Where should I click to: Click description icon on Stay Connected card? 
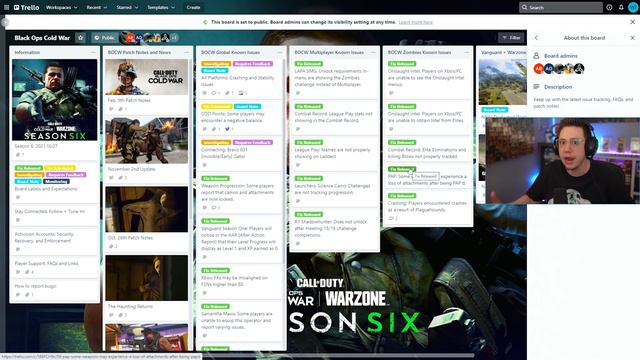18,220
